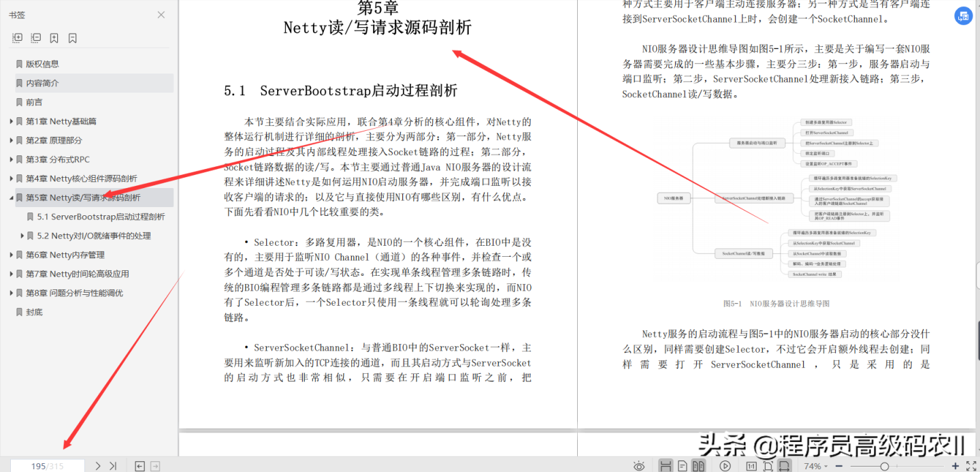Expand the 第4章 Netty核心组件源码剖析 bookmark
Viewport: 980px width, 472px height.
[11, 178]
